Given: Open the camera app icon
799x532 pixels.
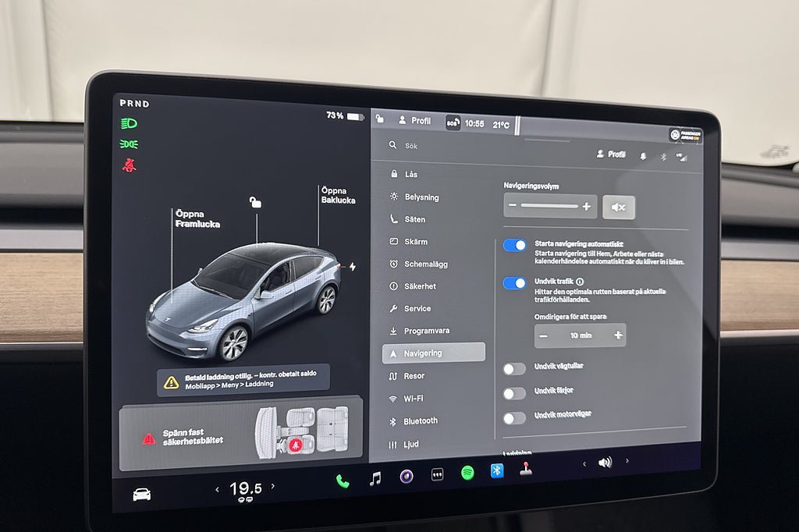Looking at the screenshot, I should 407,477.
